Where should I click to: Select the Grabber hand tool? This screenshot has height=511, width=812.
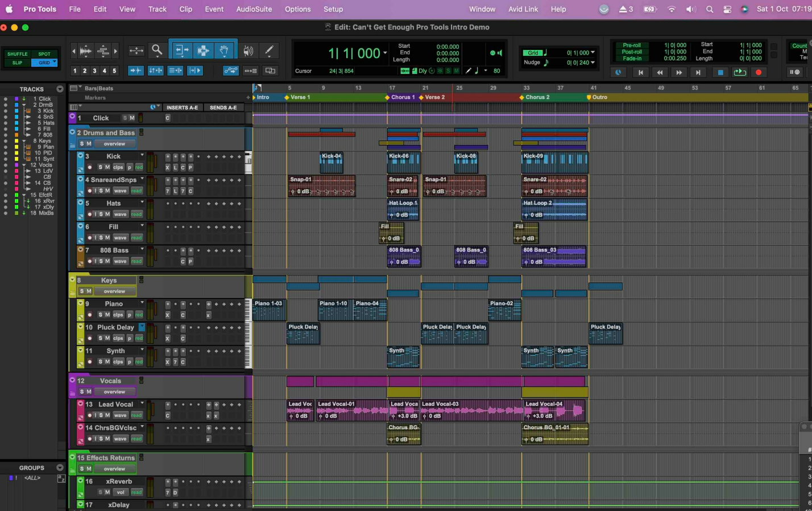tap(224, 51)
